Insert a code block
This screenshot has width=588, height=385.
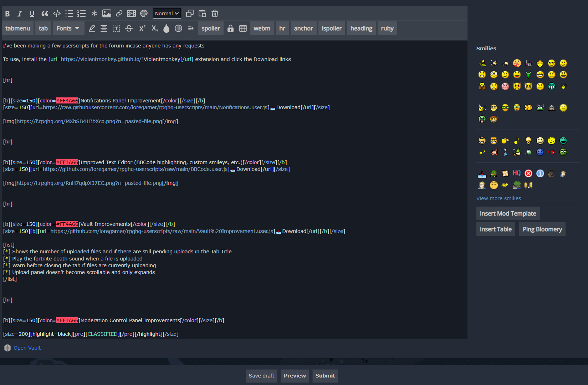pyautogui.click(x=57, y=14)
